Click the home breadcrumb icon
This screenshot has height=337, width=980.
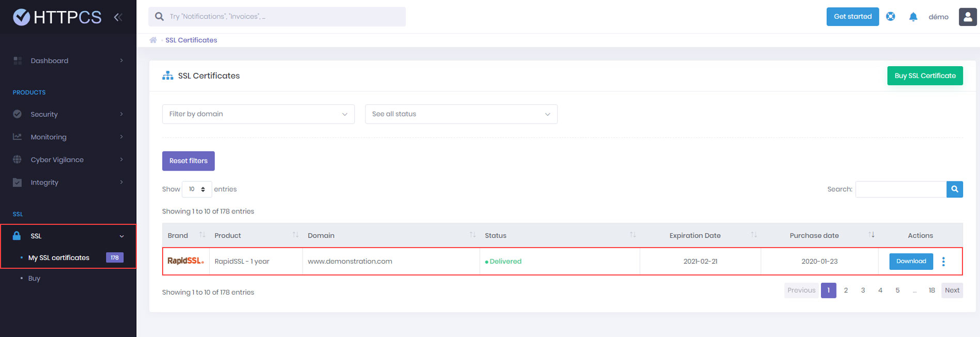(153, 40)
